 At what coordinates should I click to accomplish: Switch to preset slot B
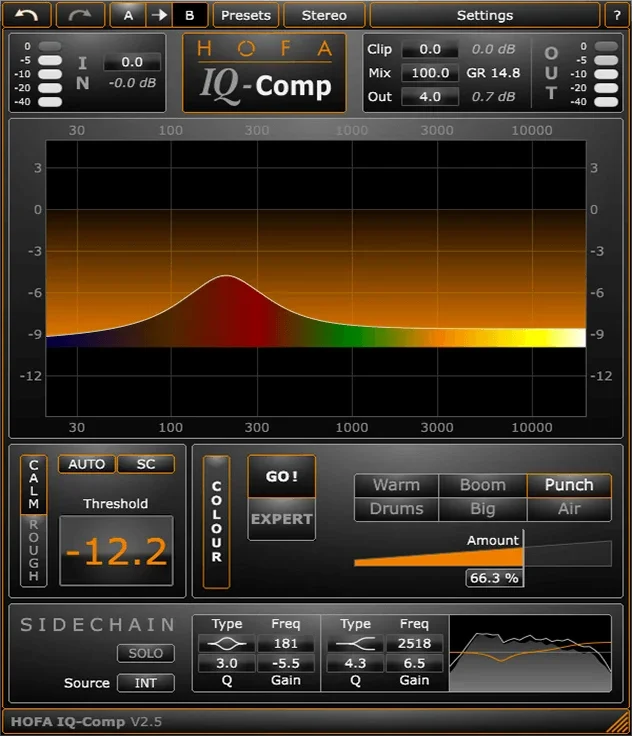coord(190,15)
